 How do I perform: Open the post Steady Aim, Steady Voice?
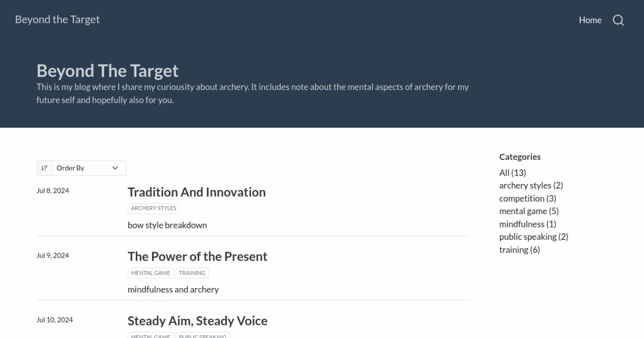(197, 320)
